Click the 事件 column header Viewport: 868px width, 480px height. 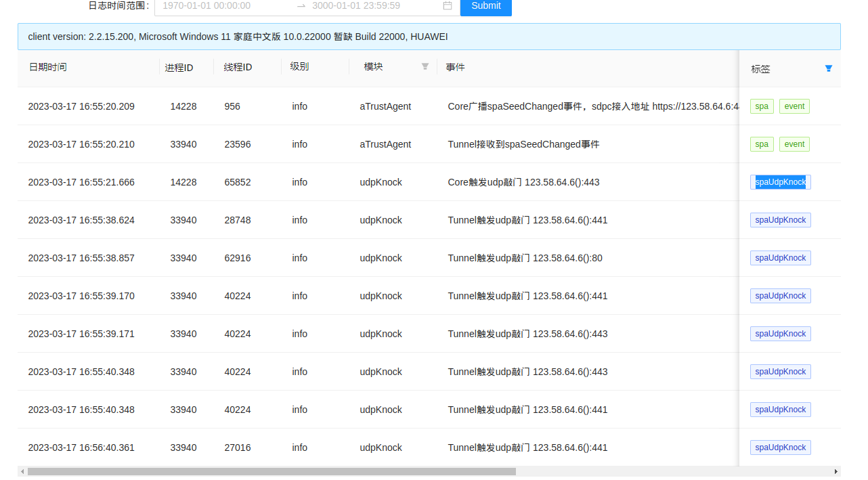click(x=455, y=67)
